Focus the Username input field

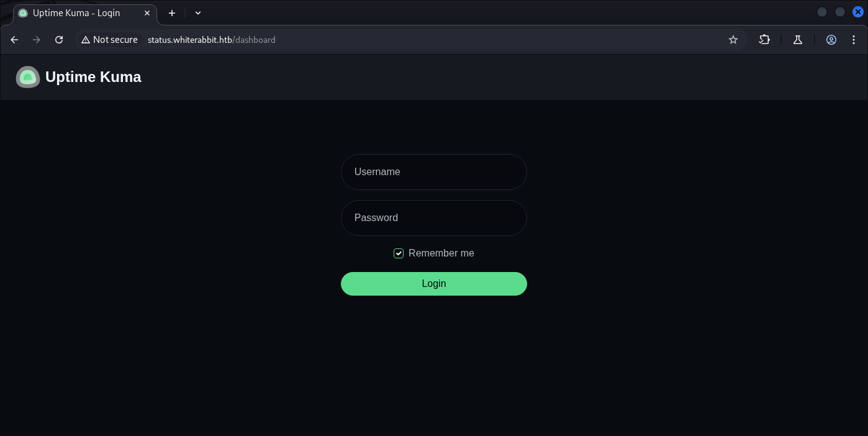coord(433,172)
